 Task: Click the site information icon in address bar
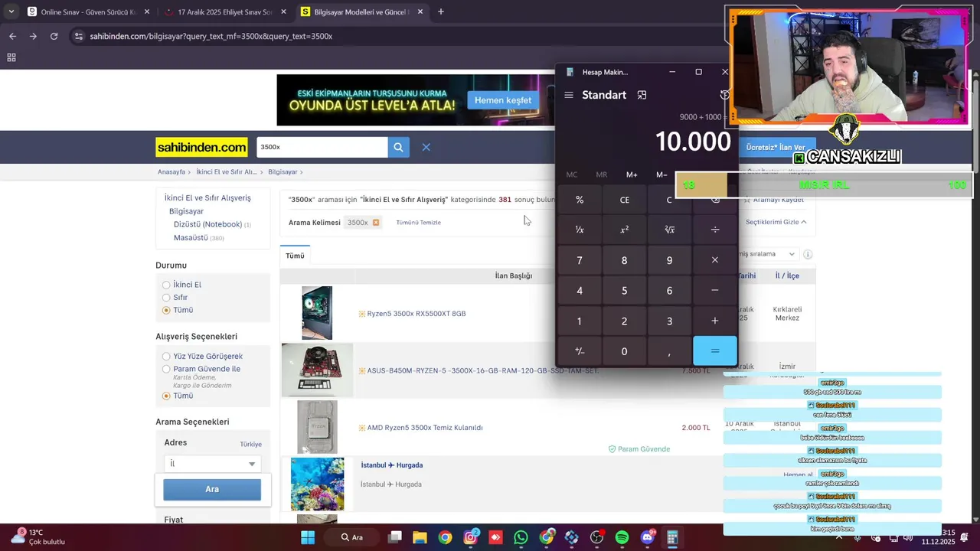[x=78, y=36]
